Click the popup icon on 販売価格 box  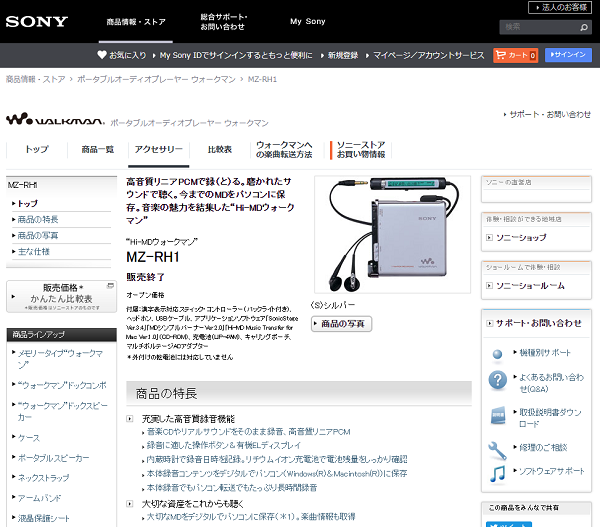(x=111, y=286)
